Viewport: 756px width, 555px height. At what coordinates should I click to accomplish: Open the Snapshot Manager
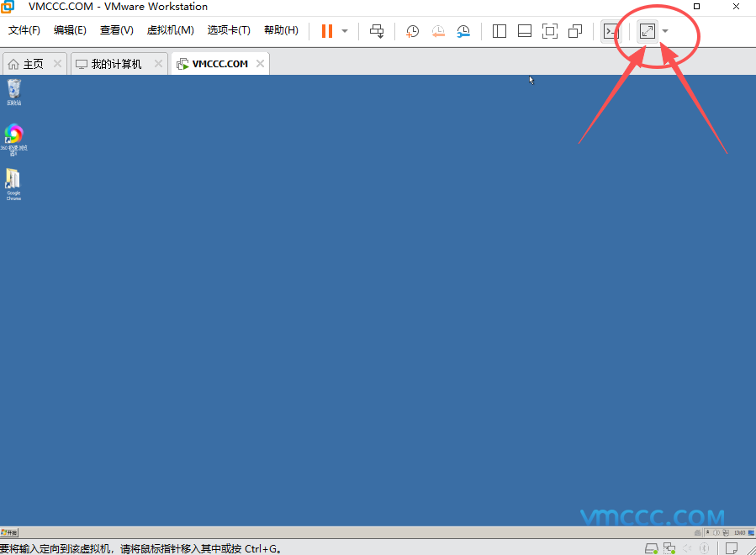pyautogui.click(x=463, y=31)
